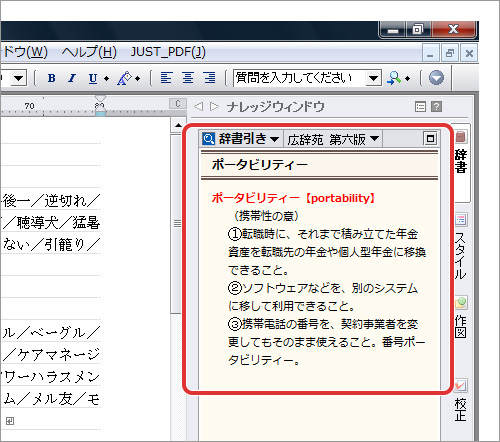This screenshot has height=442, width=500.
Task: Center align the text
Action: pos(188,78)
